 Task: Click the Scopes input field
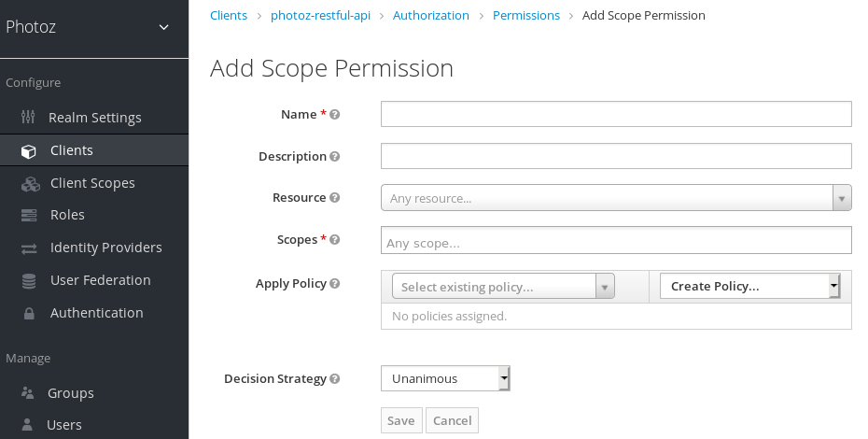(616, 241)
